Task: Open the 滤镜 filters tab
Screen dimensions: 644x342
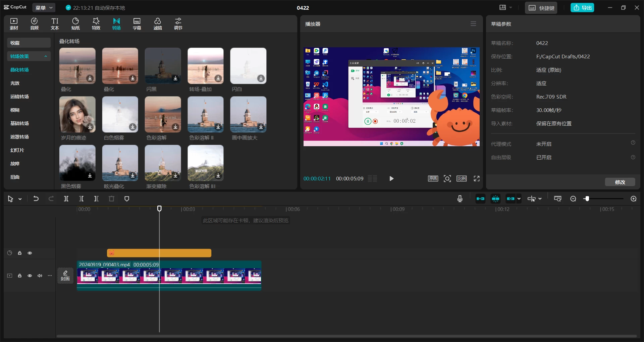Action: coord(158,24)
